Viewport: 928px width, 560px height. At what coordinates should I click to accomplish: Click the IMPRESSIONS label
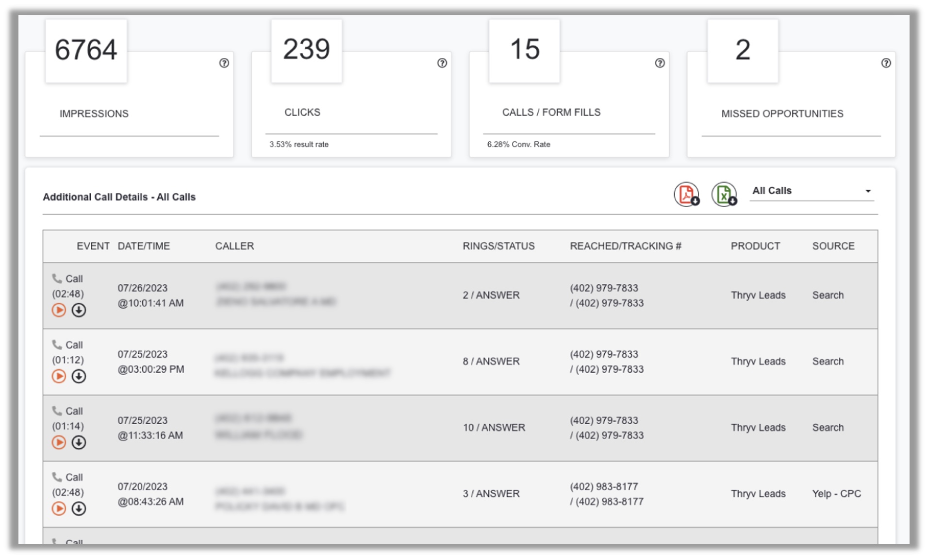[x=94, y=114]
